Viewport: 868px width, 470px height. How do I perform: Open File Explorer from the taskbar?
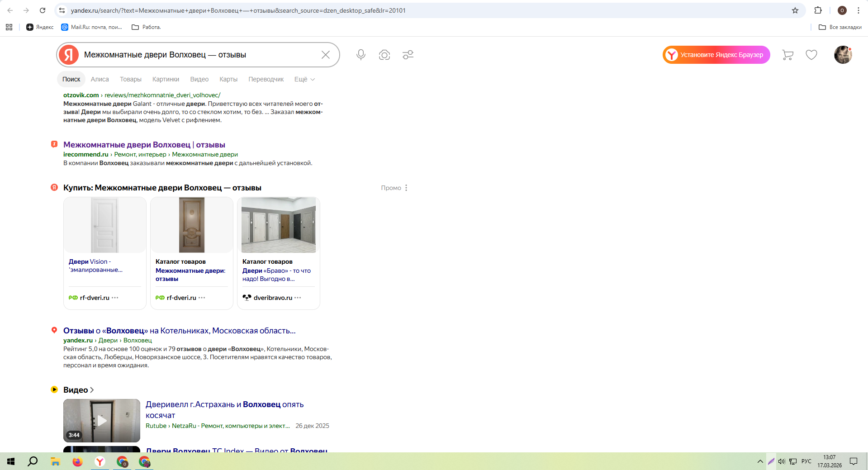(x=55, y=461)
